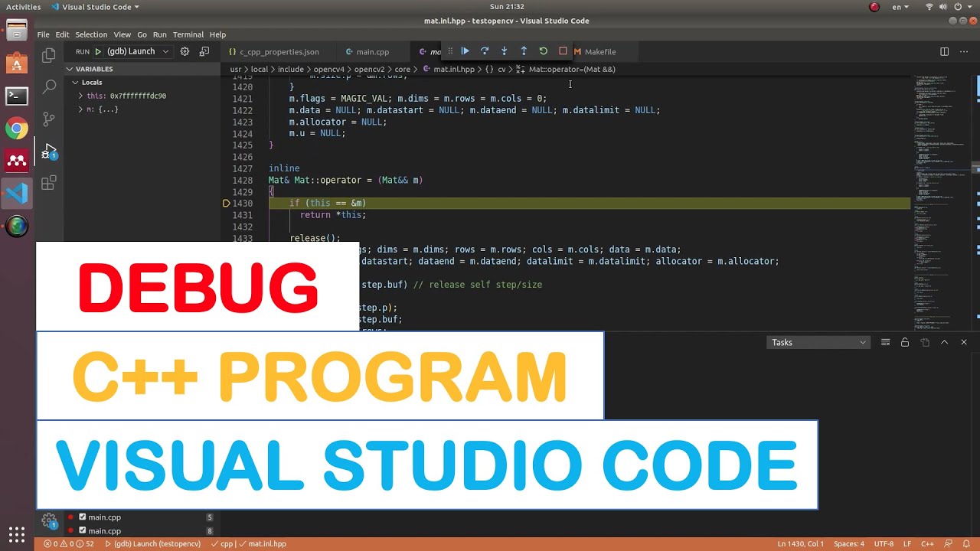Open the Edit menu
This screenshot has width=980, height=551.
[x=62, y=34]
